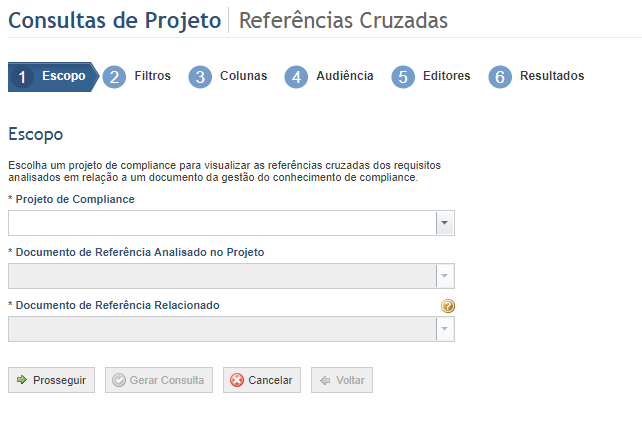The width and height of the screenshot is (642, 433).
Task: Click the Voltar button
Action: [x=342, y=380]
